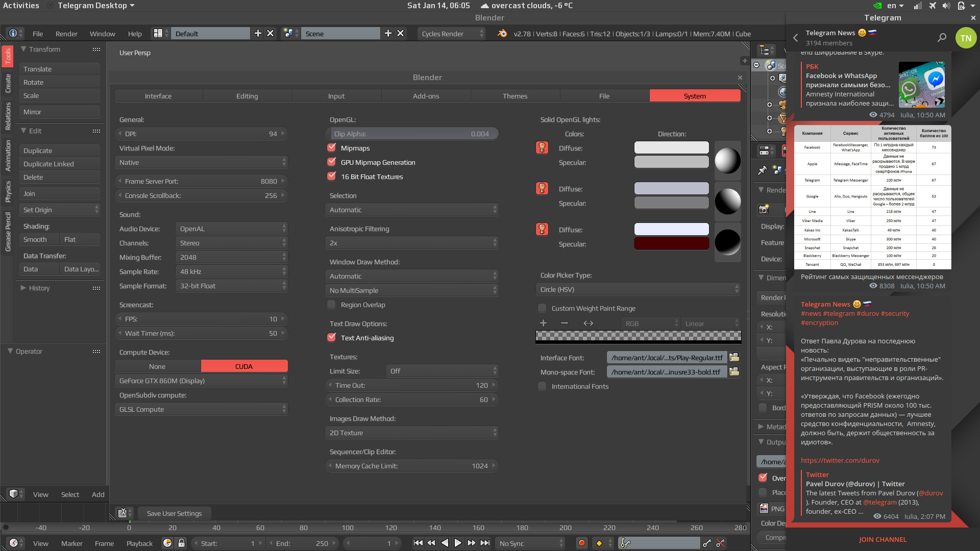Select None as compute device
This screenshot has height=551, width=980.
pyautogui.click(x=158, y=366)
